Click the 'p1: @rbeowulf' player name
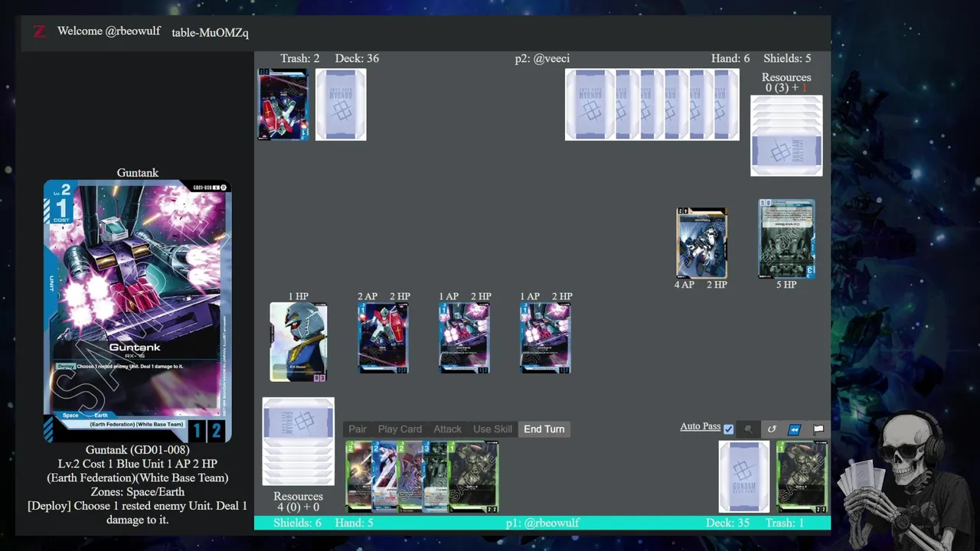 (543, 523)
